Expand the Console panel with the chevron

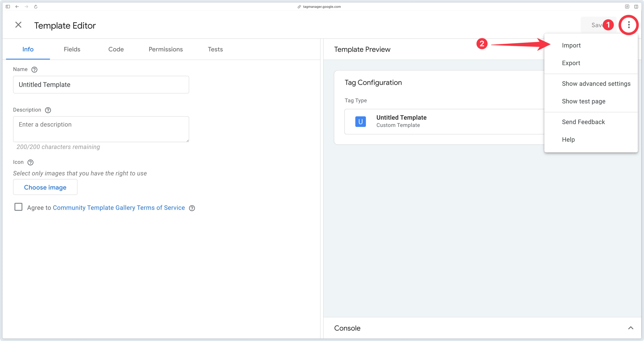[x=631, y=328]
